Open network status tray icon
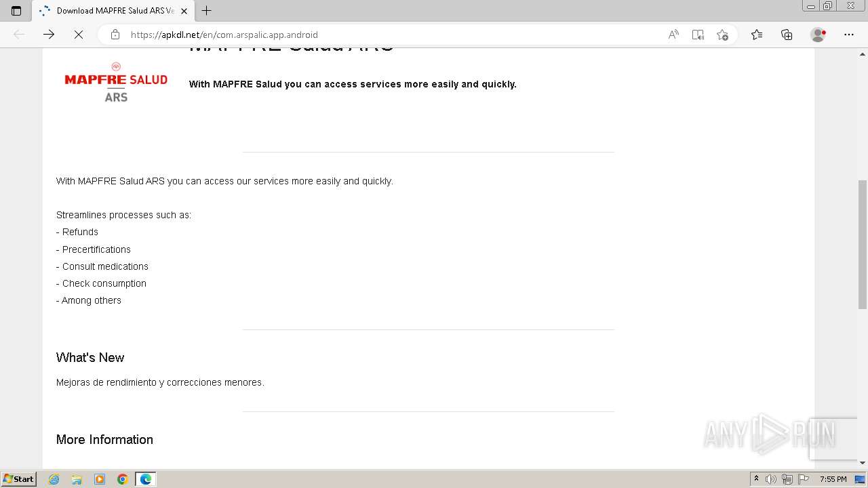 click(787, 479)
